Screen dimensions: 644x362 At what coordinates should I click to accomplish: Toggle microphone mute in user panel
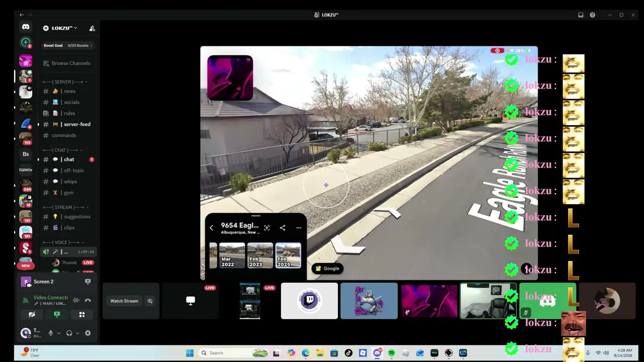[x=50, y=333]
